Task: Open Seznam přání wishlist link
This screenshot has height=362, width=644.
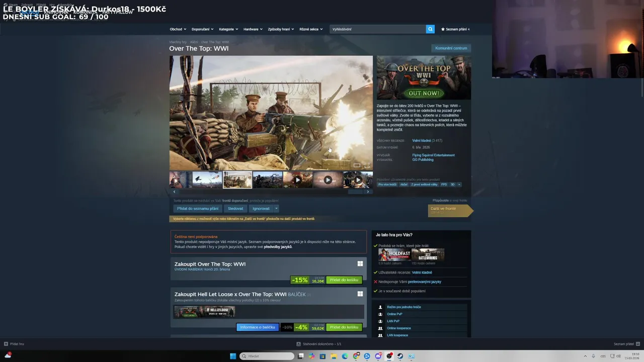Action: tap(455, 29)
